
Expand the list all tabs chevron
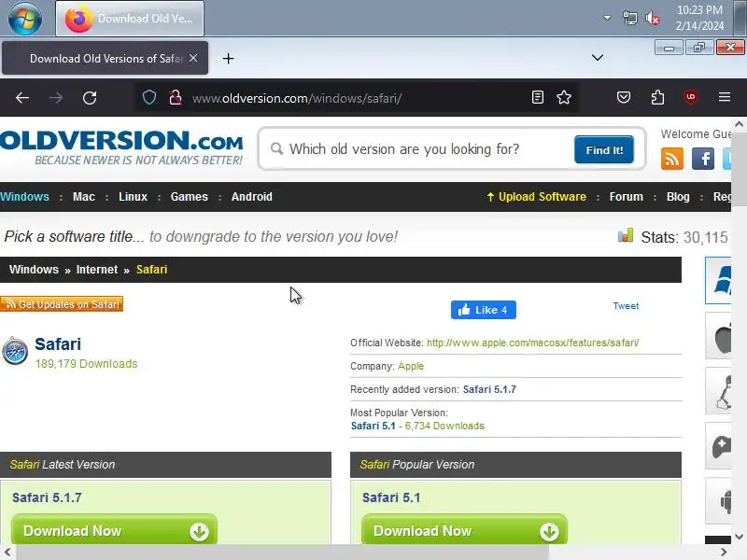598,58
